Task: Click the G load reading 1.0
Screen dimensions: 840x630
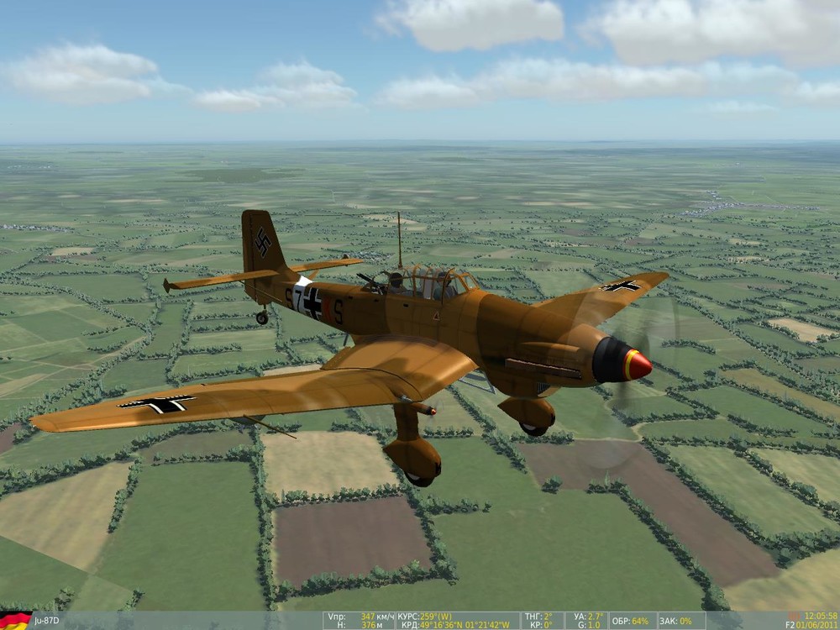Action: pos(593,625)
